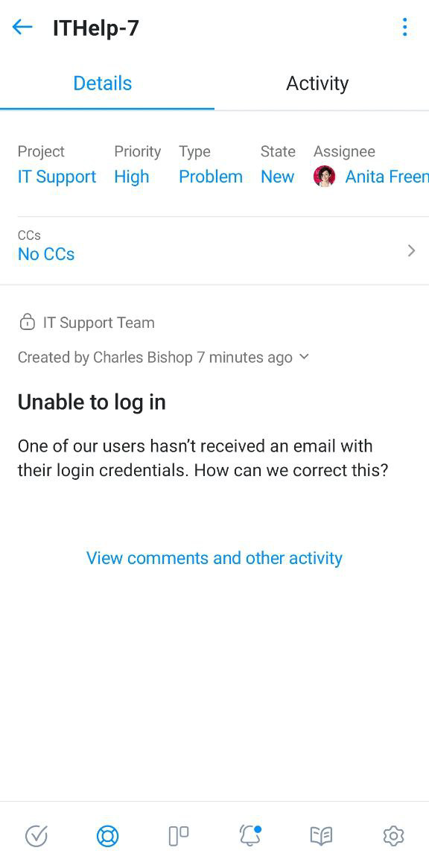Screen dimensions: 429x868
Task: Navigate back using the arrow icon
Action: click(x=22, y=27)
